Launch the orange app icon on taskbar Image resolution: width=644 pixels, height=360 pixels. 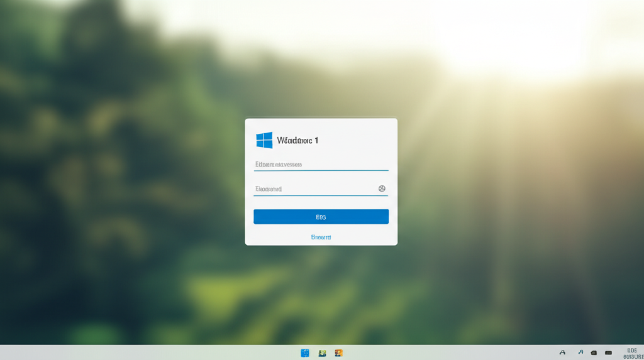[x=339, y=353]
